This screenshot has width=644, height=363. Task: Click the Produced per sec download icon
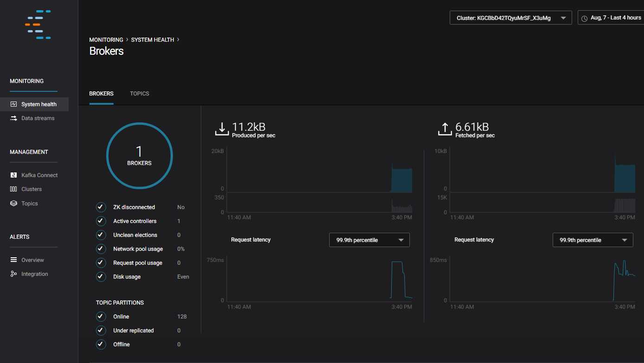[222, 129]
